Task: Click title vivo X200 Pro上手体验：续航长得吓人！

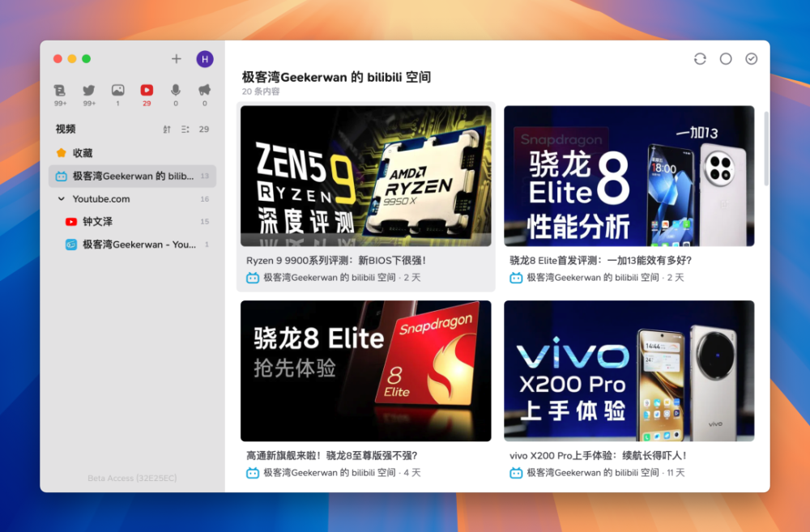Action: [599, 456]
